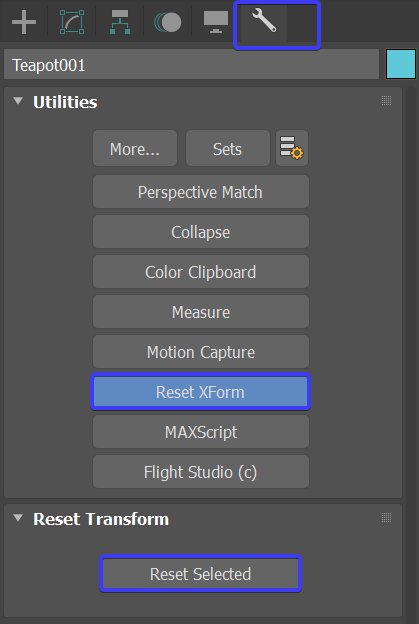Grab the Utilities rollout grip handle
The width and height of the screenshot is (419, 624).
386,100
